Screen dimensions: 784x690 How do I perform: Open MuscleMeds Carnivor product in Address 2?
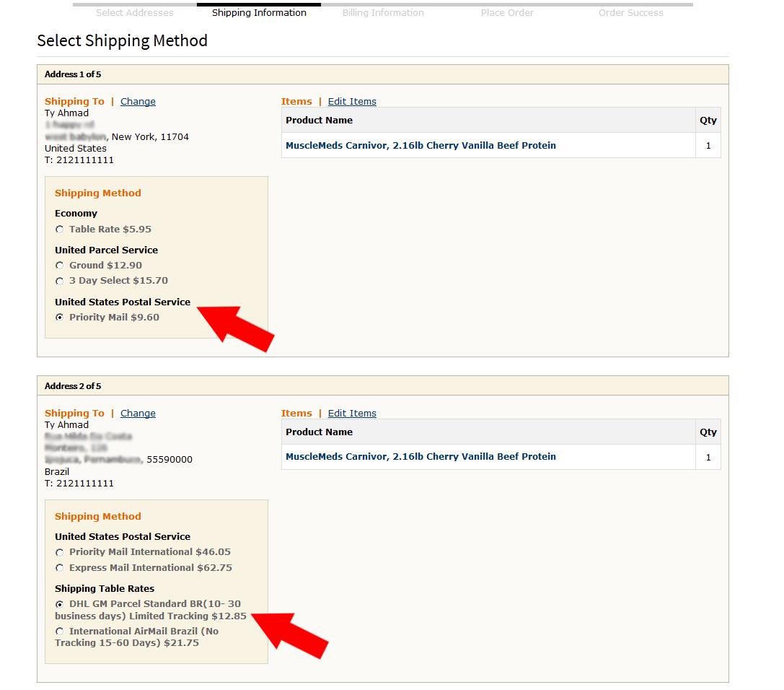pyautogui.click(x=420, y=457)
